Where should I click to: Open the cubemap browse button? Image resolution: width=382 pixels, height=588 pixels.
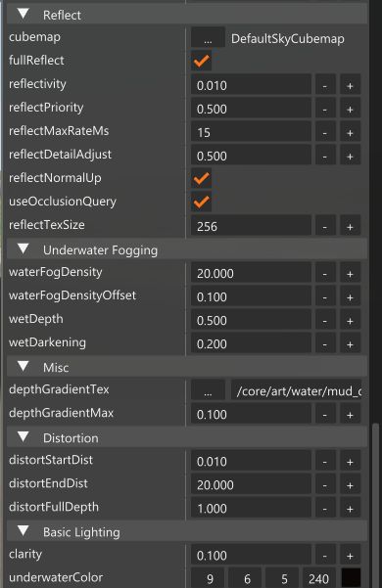click(208, 37)
